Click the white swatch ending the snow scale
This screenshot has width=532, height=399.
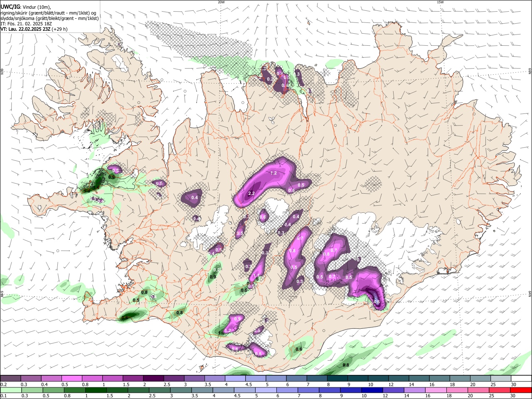point(521,378)
